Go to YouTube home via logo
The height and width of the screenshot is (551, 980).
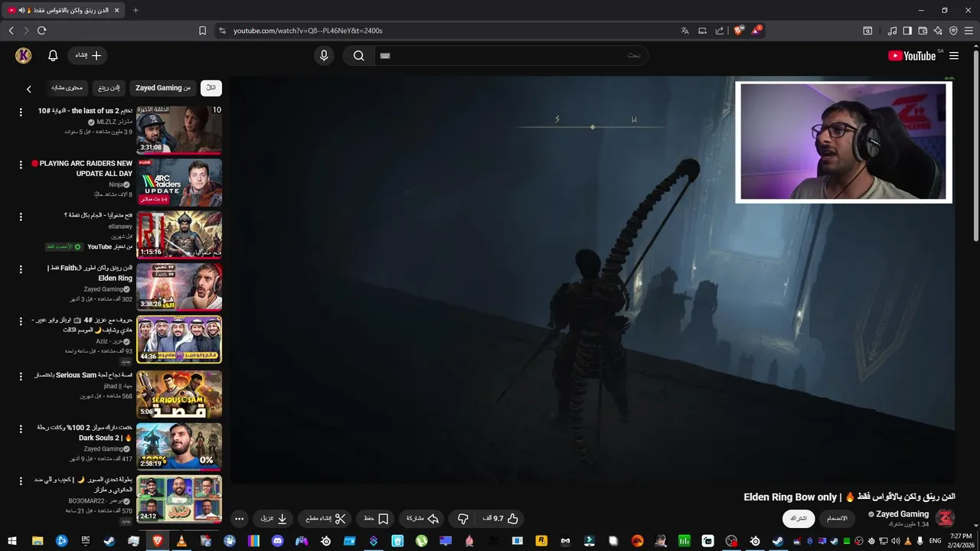(913, 56)
